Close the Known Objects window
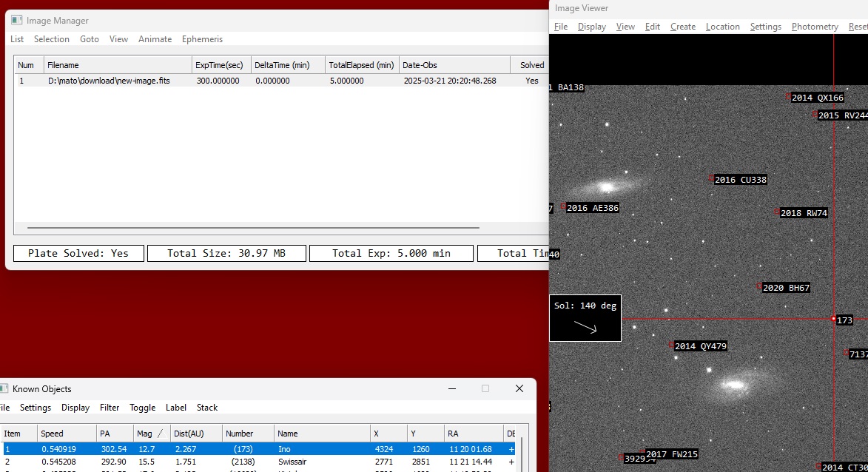The width and height of the screenshot is (868, 472). [x=519, y=388]
